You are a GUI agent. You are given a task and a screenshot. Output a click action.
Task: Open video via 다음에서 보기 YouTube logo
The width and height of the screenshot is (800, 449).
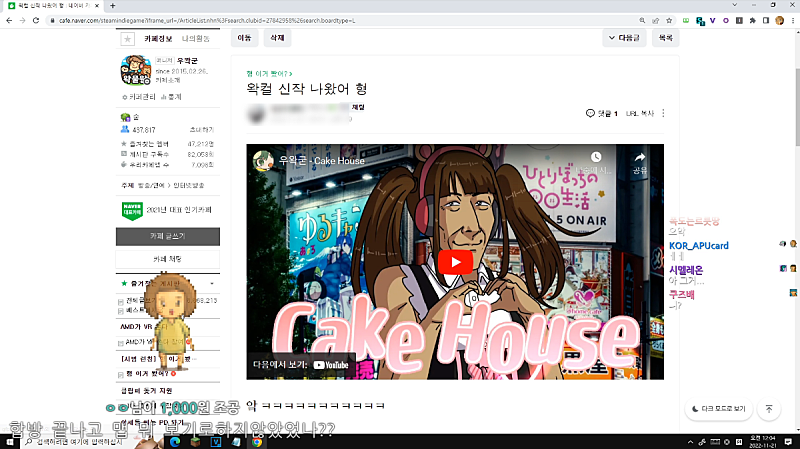[x=331, y=365]
